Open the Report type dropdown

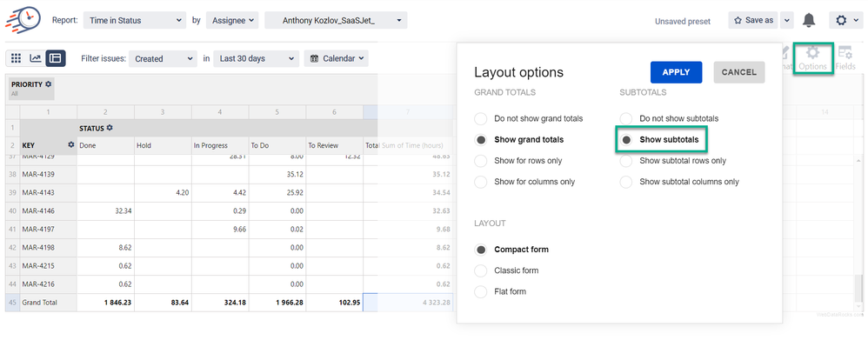135,21
